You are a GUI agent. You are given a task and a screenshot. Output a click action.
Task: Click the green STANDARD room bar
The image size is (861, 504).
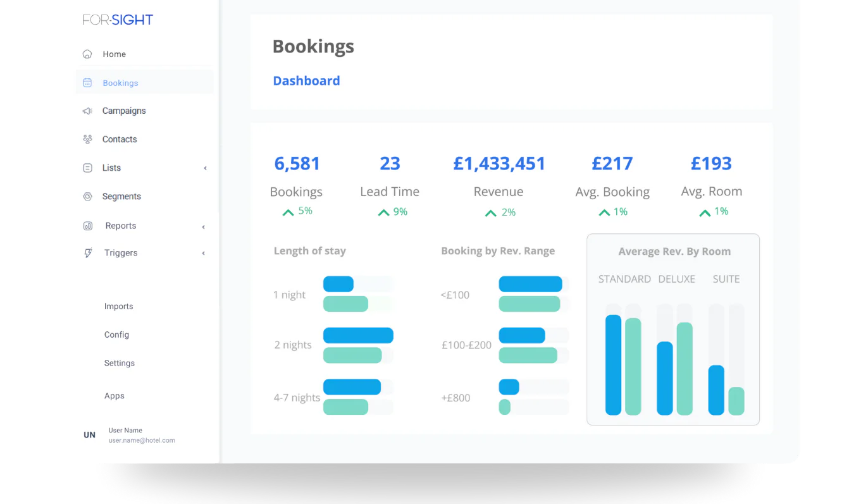[x=633, y=367]
